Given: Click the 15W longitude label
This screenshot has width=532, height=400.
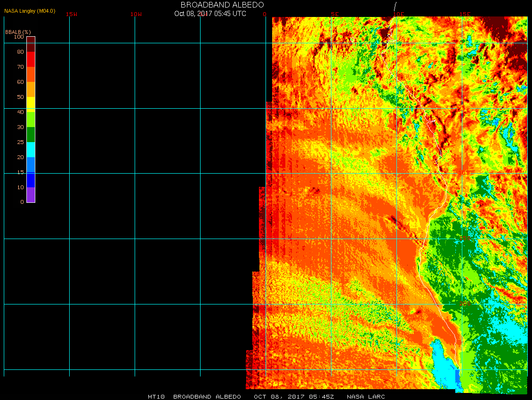Looking at the screenshot, I should (72, 14).
